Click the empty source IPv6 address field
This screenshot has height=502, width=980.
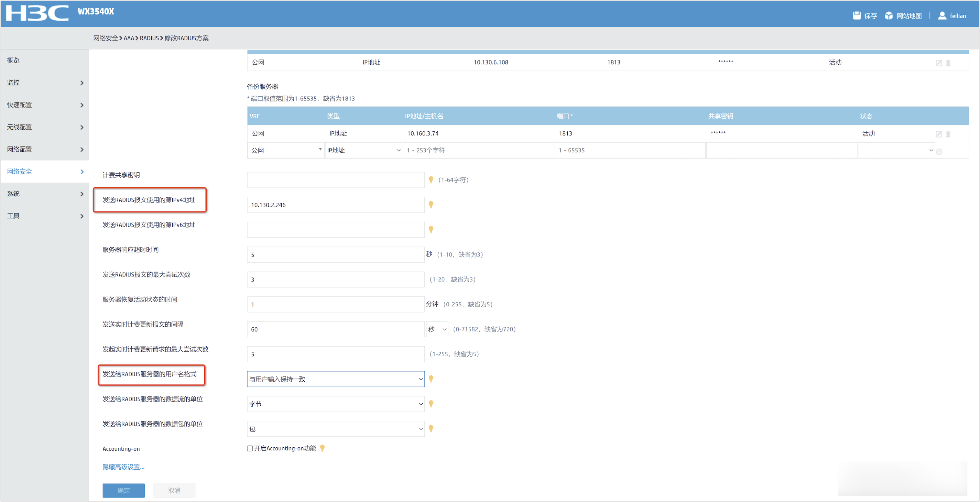click(x=336, y=230)
